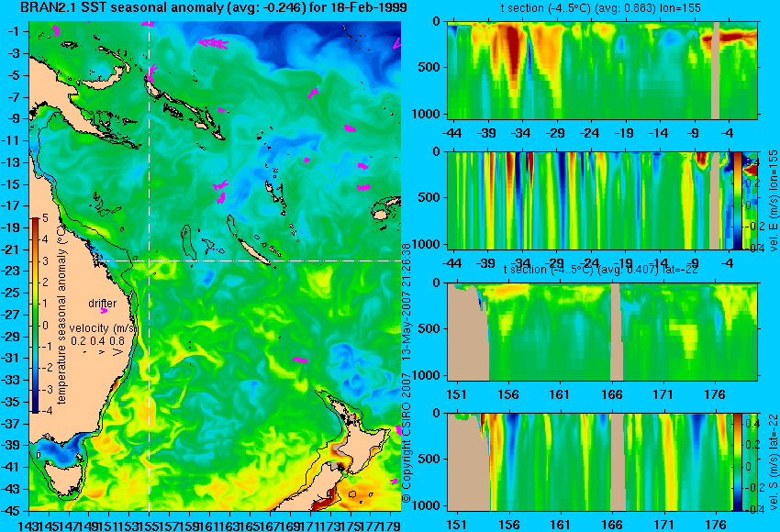This screenshot has height=532, width=780.
Task: Click the white dashed vertical line at longitude 155
Action: coord(149,266)
